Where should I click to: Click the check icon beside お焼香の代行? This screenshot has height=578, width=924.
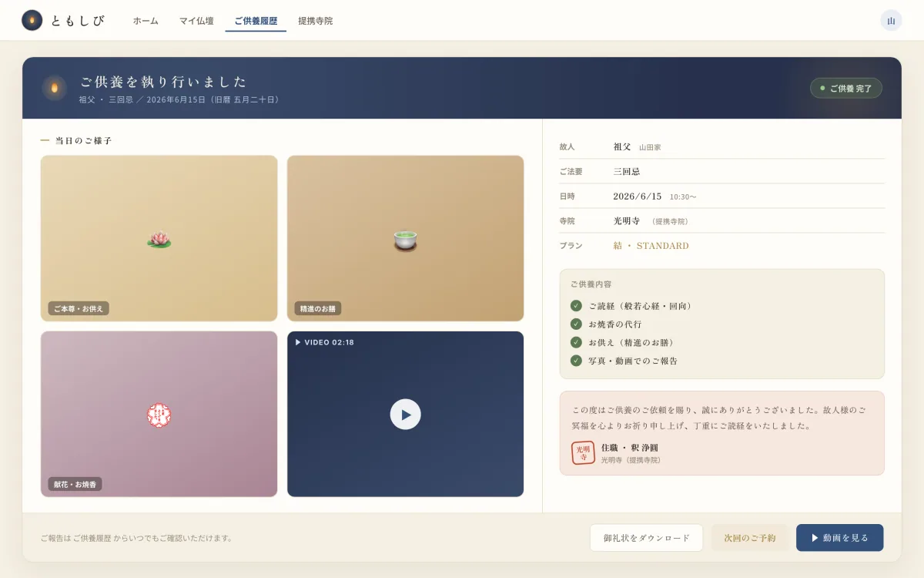tap(576, 324)
